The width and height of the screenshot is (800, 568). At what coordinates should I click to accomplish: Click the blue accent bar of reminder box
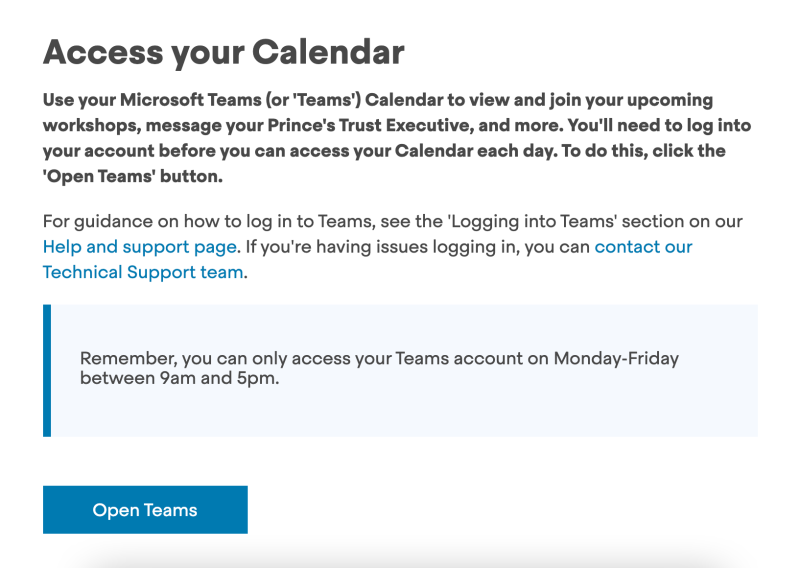pyautogui.click(x=47, y=371)
